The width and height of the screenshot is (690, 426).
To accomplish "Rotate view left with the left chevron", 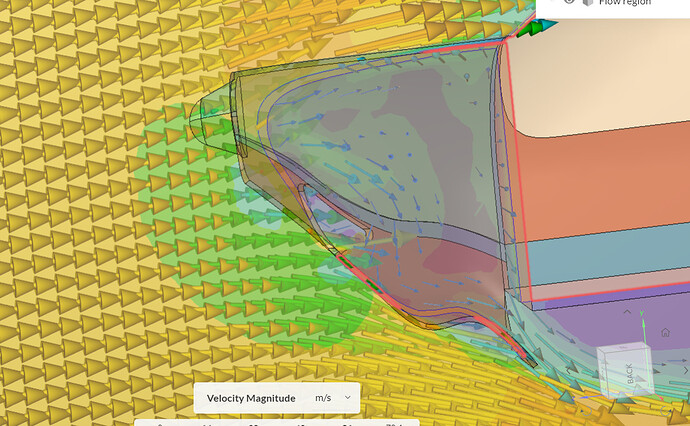I will point(568,371).
